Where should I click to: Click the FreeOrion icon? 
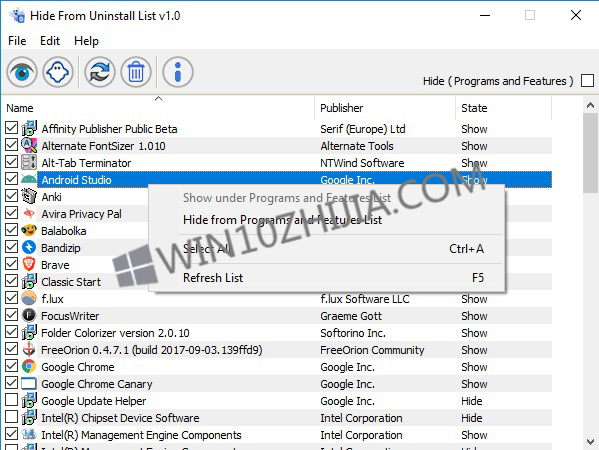pos(29,350)
